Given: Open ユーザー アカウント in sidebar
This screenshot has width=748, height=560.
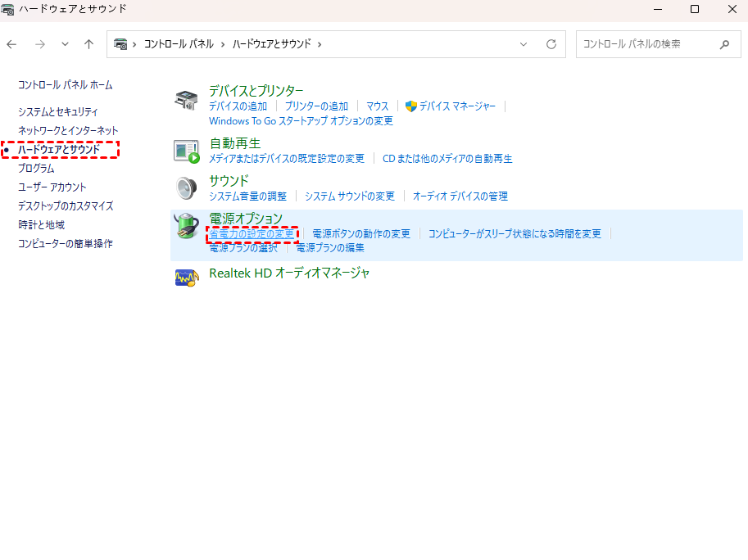Looking at the screenshot, I should [52, 187].
